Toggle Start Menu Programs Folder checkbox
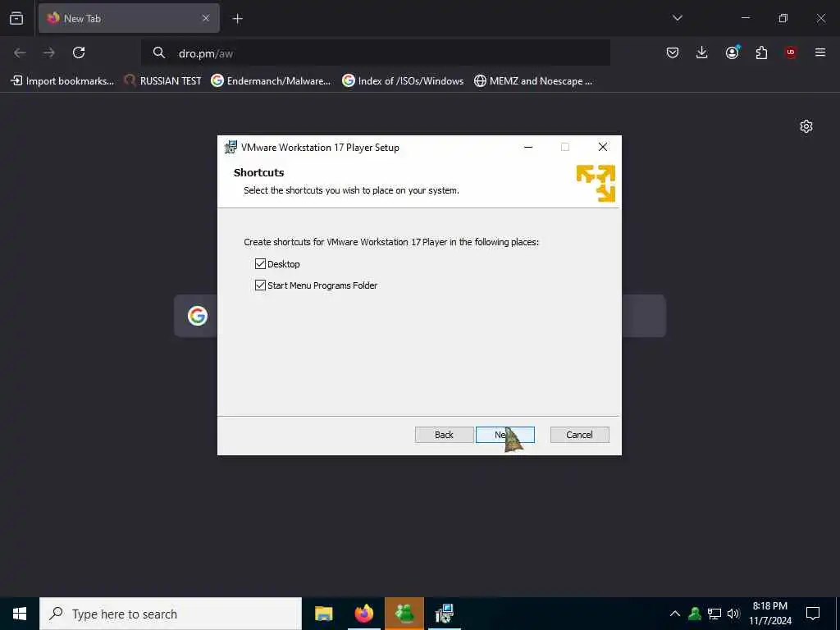840x630 pixels. tap(260, 285)
